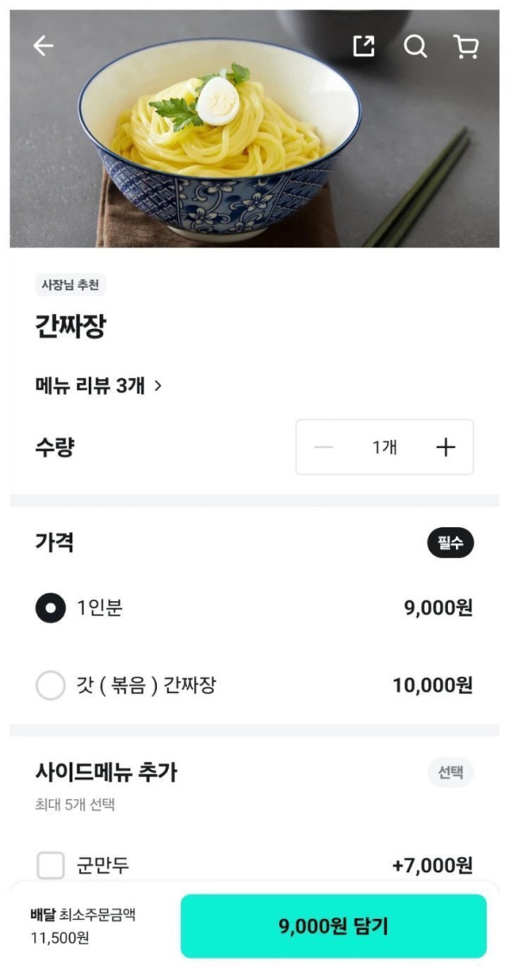Check the 군만두 side menu checkbox
The height and width of the screenshot is (980, 517).
(x=51, y=865)
